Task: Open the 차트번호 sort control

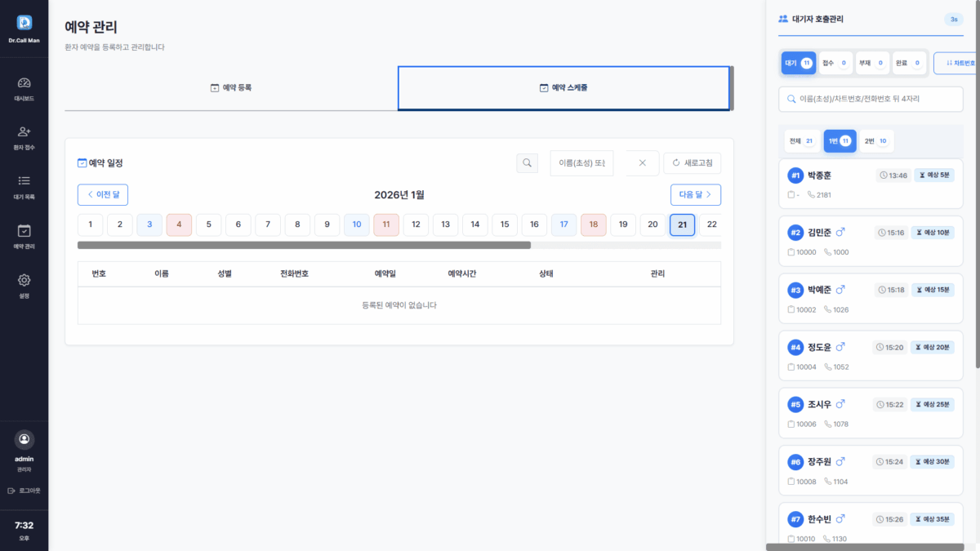Action: click(x=959, y=63)
